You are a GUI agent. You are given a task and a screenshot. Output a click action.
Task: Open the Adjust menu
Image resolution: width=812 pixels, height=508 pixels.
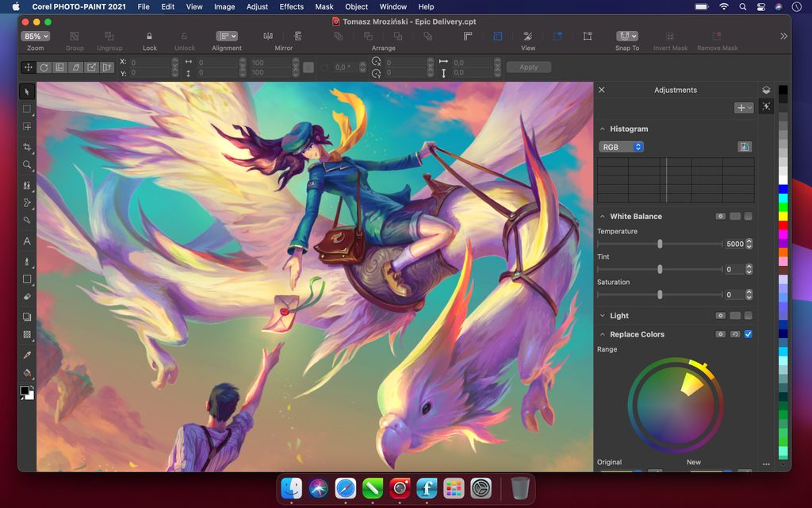coord(257,6)
